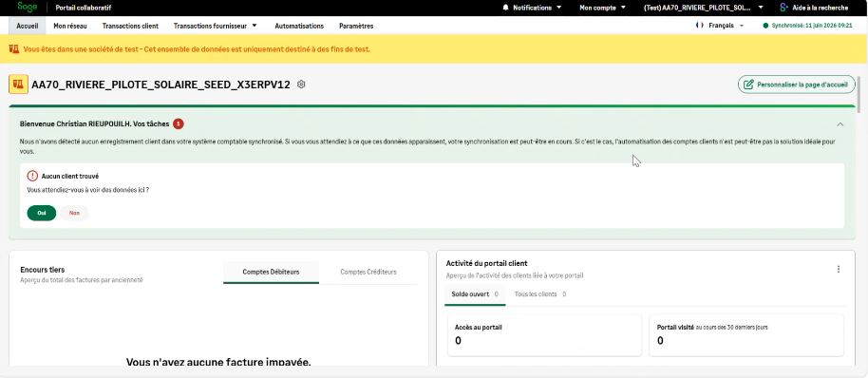Screen dimensions: 868x378
Task: Click the red task count badge
Action: coord(179,124)
